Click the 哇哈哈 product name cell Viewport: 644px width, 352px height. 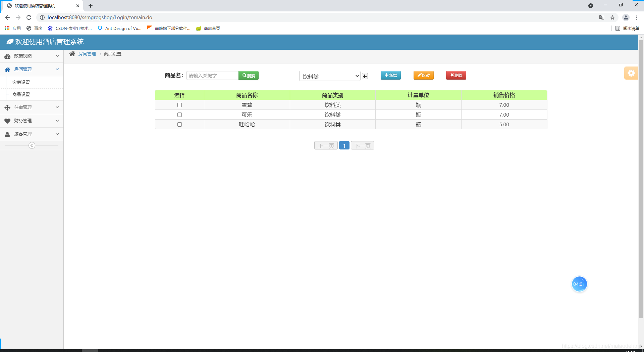pos(247,125)
